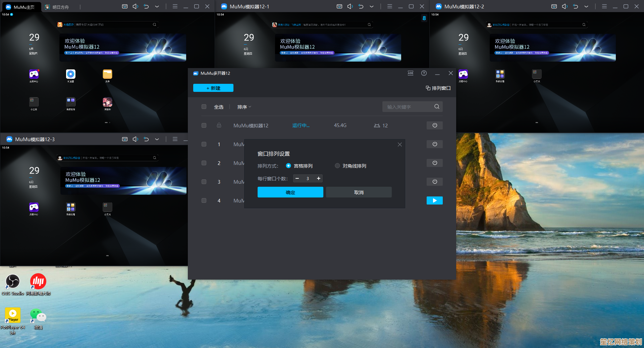Click the 输入关键字 search field
644x348 pixels.
click(409, 107)
